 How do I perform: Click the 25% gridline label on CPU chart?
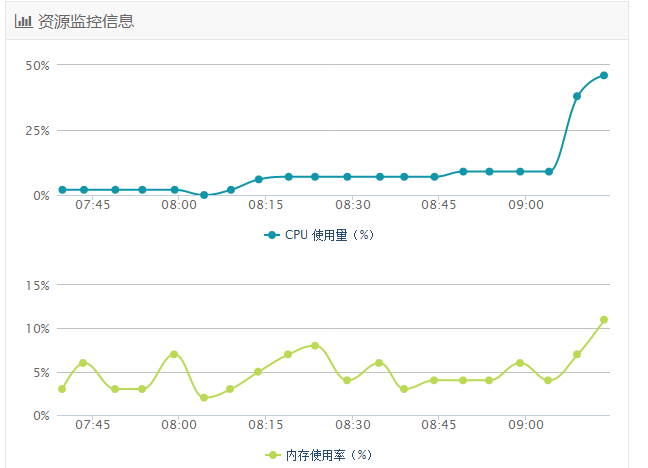38,130
